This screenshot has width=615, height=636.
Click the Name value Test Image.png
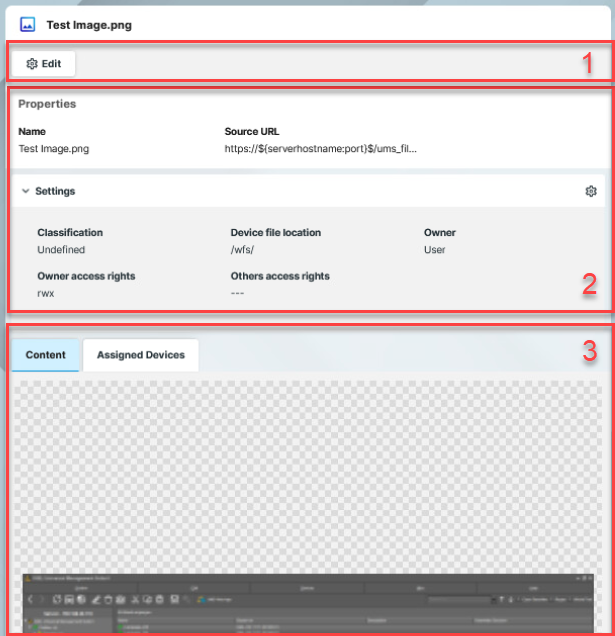53,149
